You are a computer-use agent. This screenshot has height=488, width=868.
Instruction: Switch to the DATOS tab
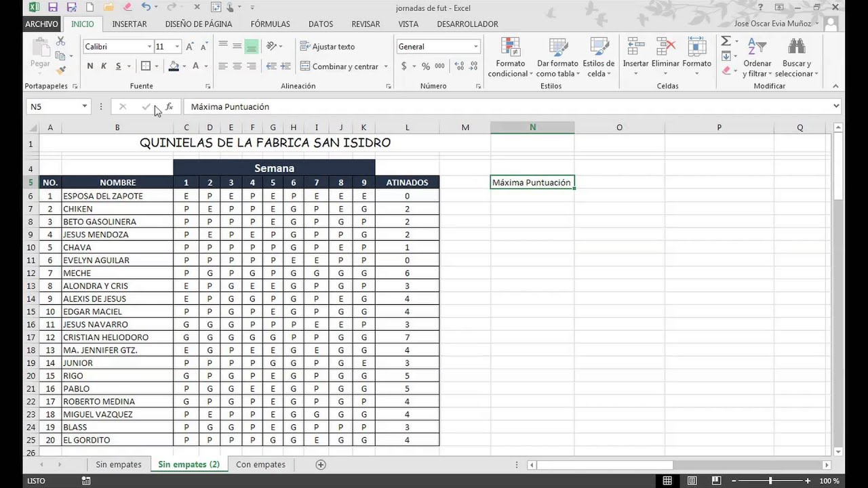pyautogui.click(x=321, y=24)
